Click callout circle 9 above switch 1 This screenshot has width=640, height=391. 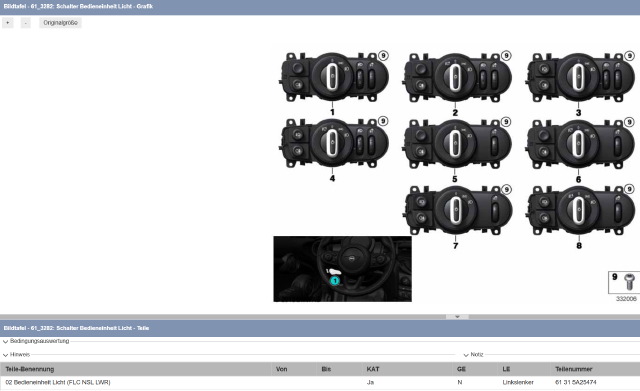point(383,55)
